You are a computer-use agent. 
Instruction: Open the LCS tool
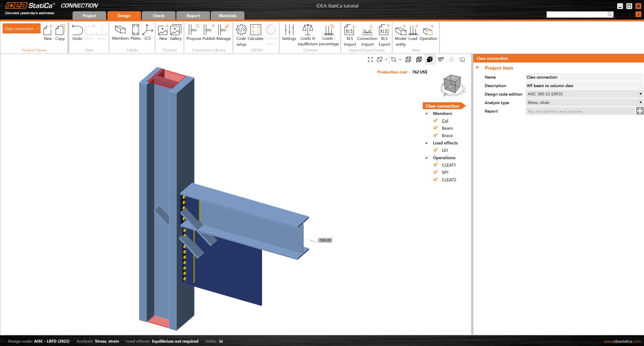(x=148, y=33)
